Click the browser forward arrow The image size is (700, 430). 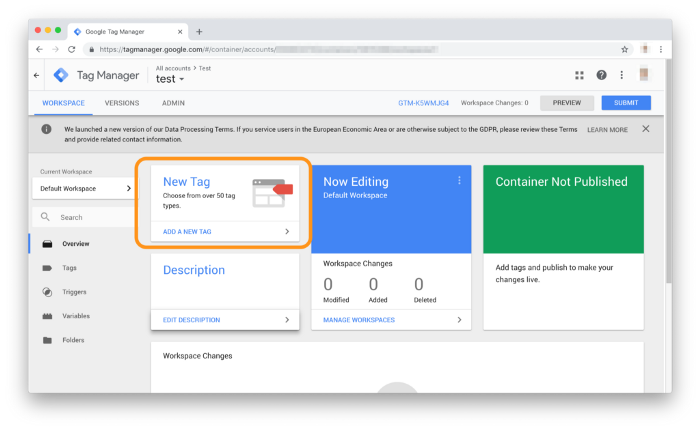coord(55,50)
